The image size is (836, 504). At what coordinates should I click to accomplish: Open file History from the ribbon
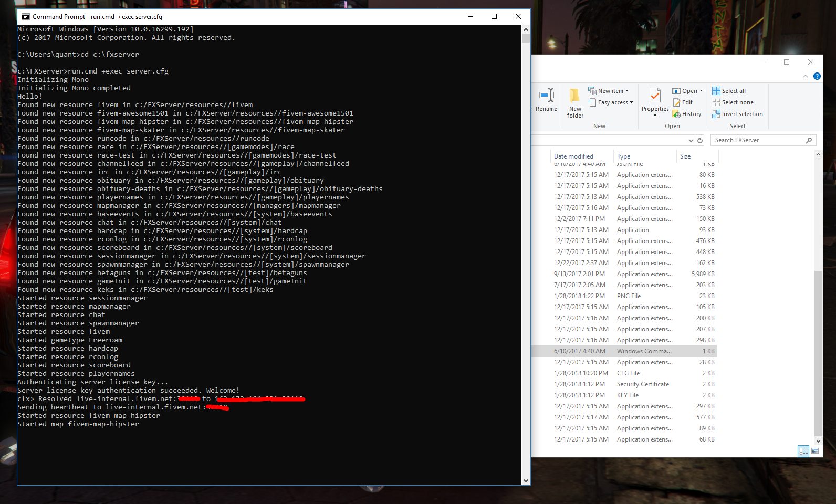(687, 114)
